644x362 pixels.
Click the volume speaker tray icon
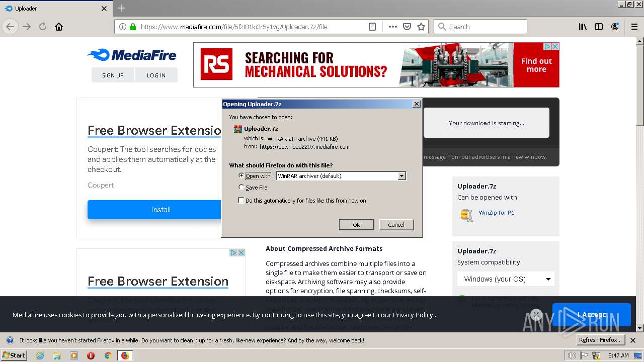[572, 355]
